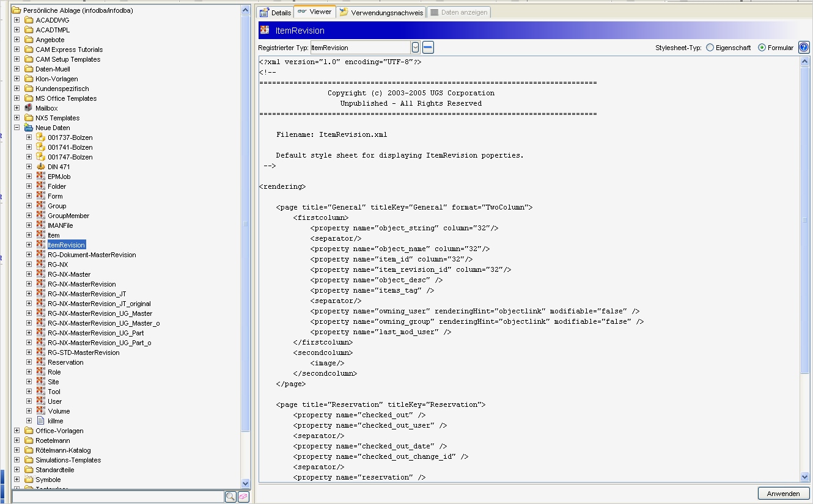Click the Volume stylesheet icon
813x504 pixels.
click(x=41, y=411)
